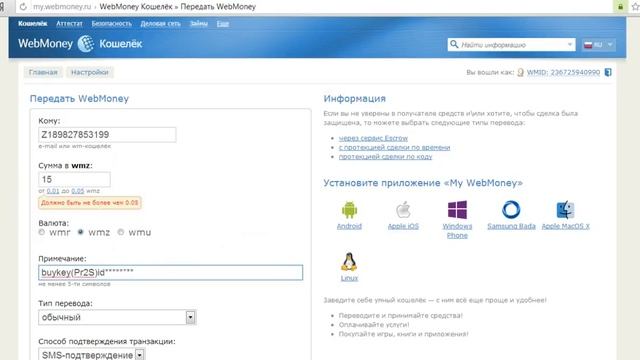The image size is (640, 360).
Task: Open the Еще menu item
Action: coord(223,24)
